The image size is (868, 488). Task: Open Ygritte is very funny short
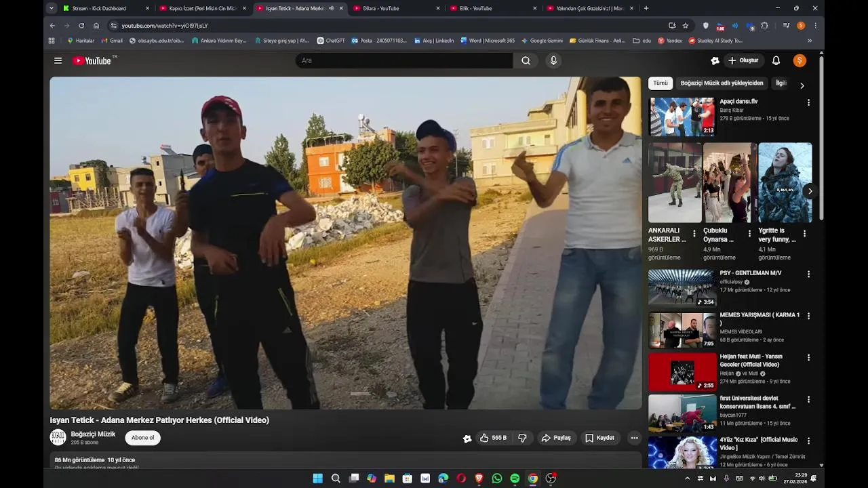coord(785,182)
